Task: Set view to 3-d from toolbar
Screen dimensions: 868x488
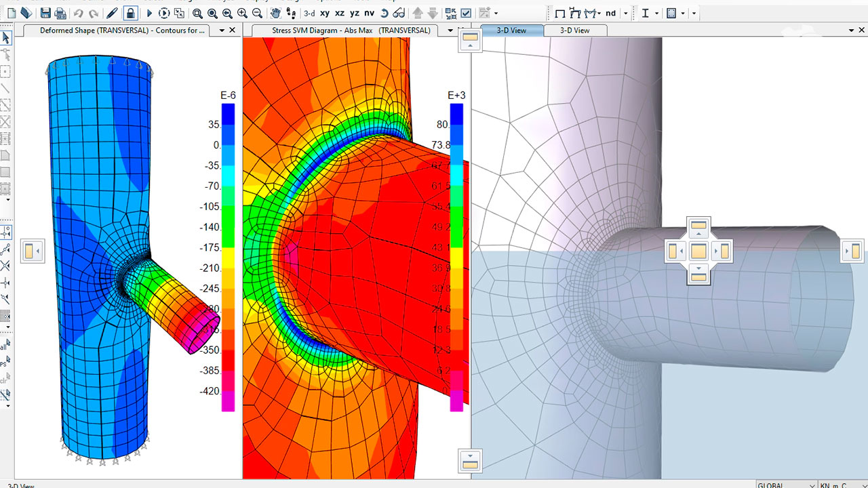Action: point(309,13)
